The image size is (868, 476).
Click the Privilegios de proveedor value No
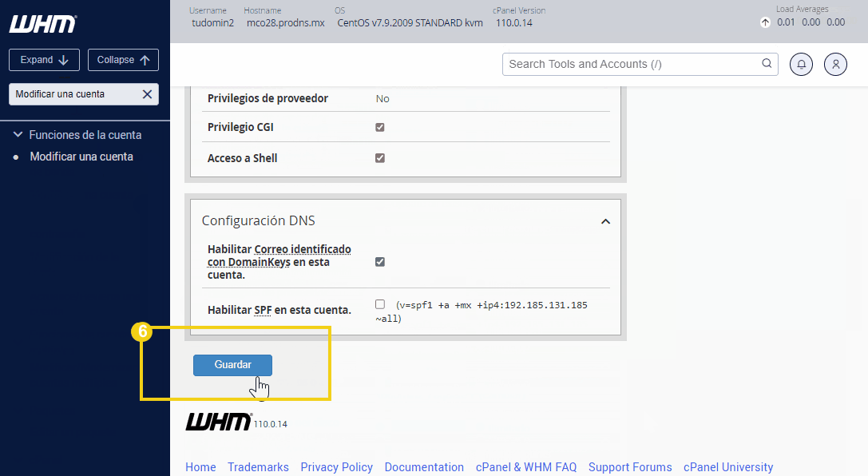click(382, 98)
